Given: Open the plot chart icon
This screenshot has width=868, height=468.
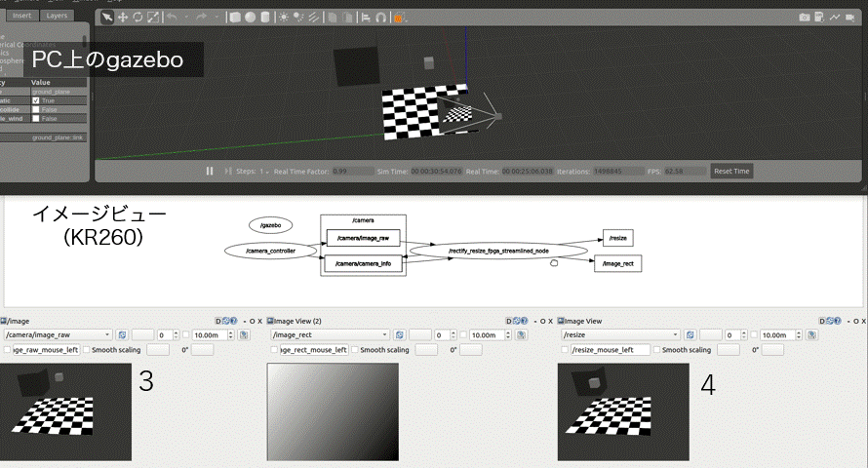Looking at the screenshot, I should tap(834, 18).
